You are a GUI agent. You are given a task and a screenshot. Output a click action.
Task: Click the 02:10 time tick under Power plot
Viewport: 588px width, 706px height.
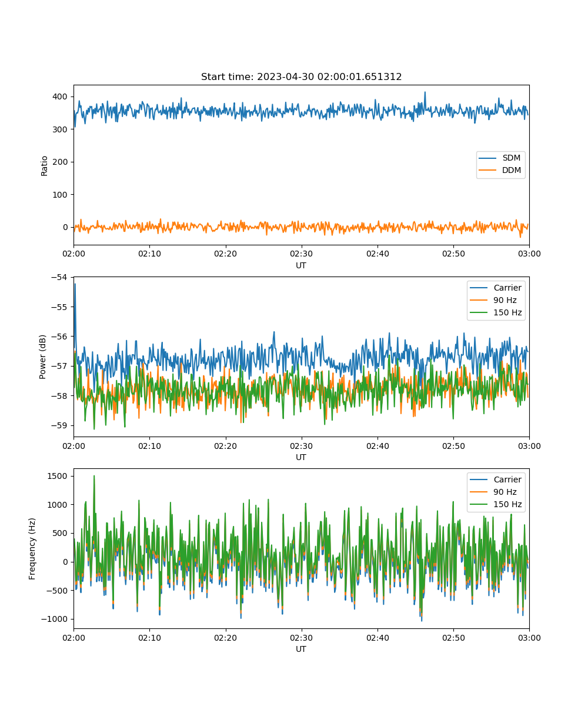click(x=149, y=445)
